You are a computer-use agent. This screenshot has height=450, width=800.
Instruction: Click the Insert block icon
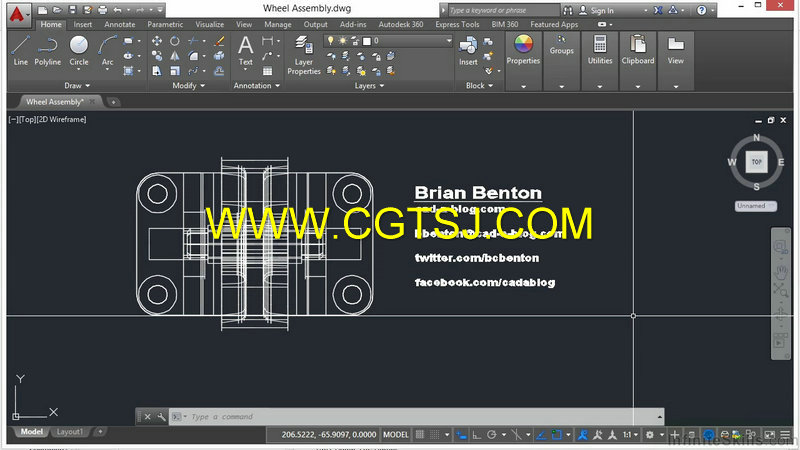tap(468, 50)
